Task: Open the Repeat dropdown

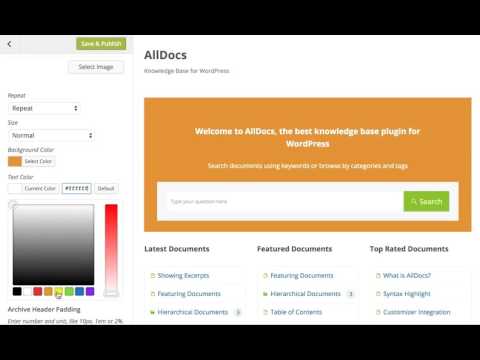Action: click(x=44, y=108)
